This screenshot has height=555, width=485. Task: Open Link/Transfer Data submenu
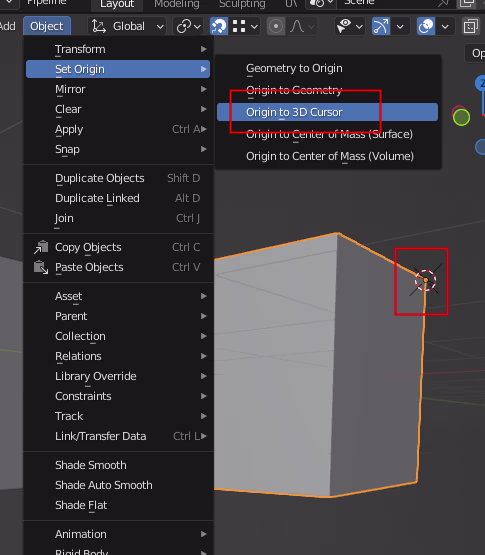pyautogui.click(x=118, y=436)
